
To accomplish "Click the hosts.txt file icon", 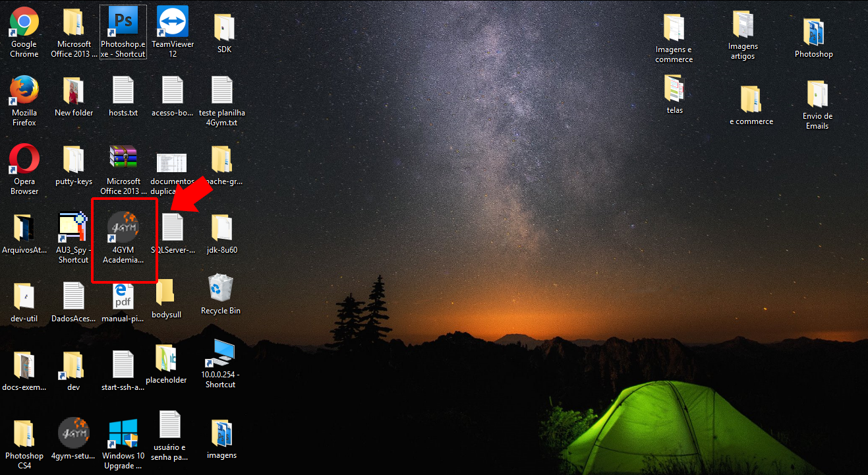I will [123, 90].
